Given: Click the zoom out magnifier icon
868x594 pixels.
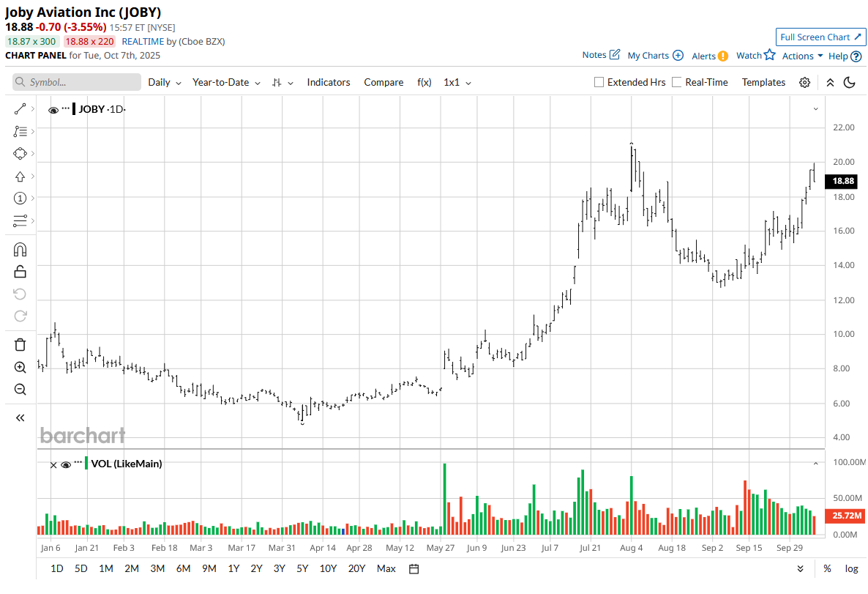Looking at the screenshot, I should pos(20,390).
